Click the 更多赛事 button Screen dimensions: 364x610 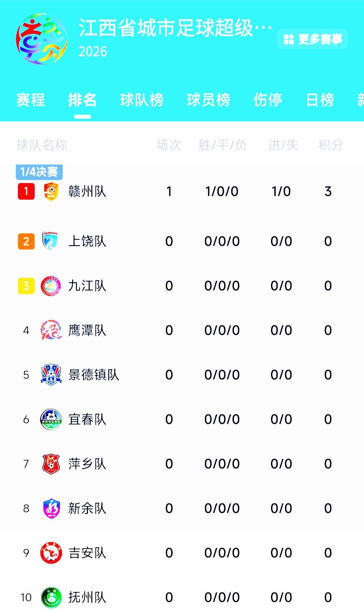312,39
